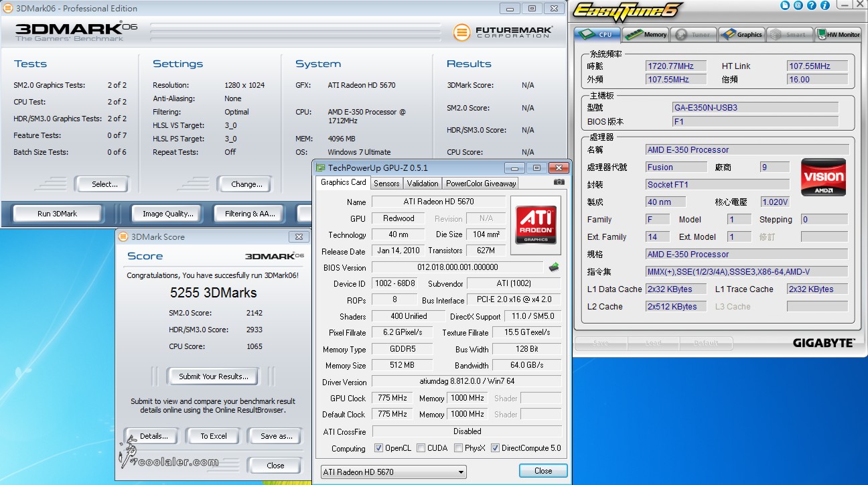Image resolution: width=868 pixels, height=485 pixels.
Task: Click the 3DMark Score window title icon
Action: pos(123,236)
